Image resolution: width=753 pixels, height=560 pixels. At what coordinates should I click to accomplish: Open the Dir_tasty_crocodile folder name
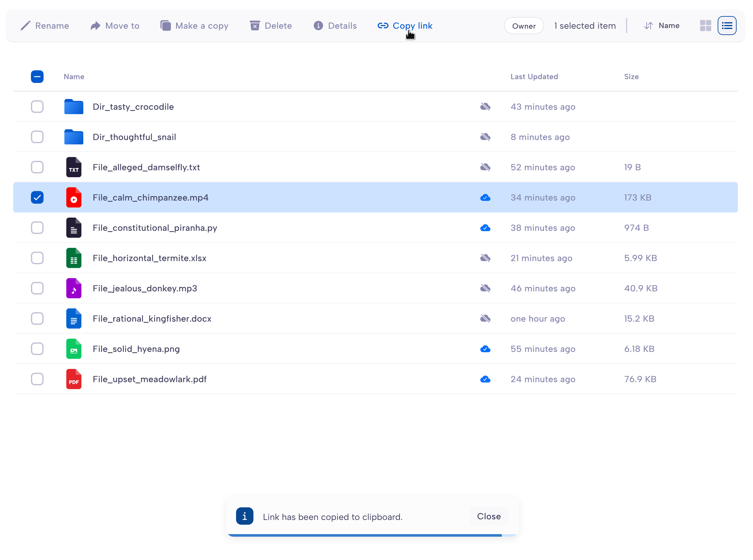(133, 107)
